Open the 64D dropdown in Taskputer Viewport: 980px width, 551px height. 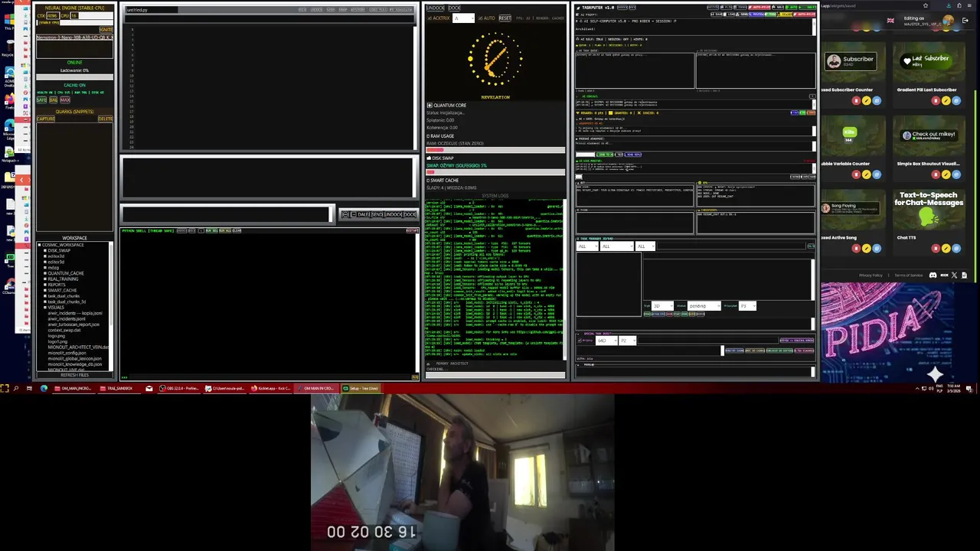pos(606,341)
